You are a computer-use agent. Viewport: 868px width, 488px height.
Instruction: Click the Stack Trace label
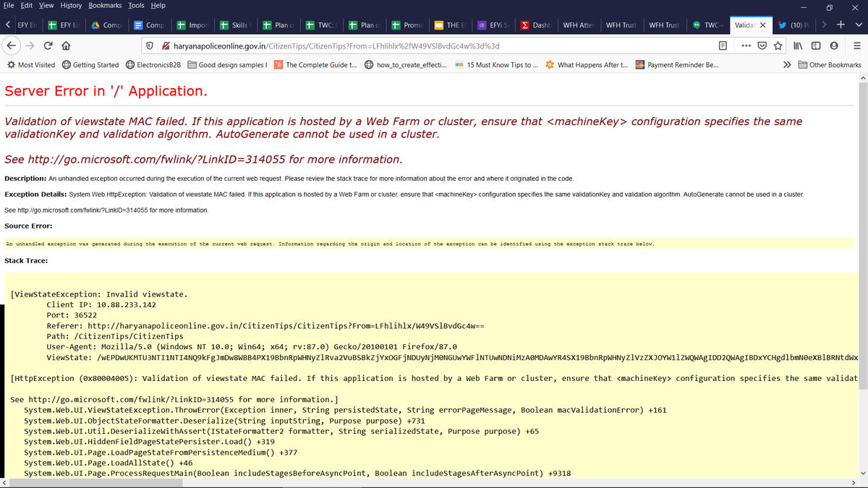coord(26,260)
